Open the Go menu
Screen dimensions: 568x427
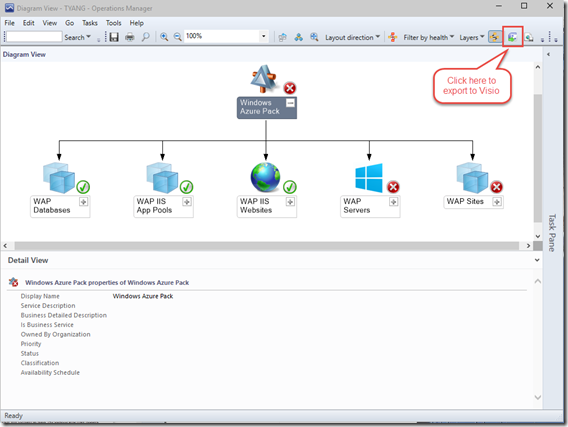click(x=70, y=23)
